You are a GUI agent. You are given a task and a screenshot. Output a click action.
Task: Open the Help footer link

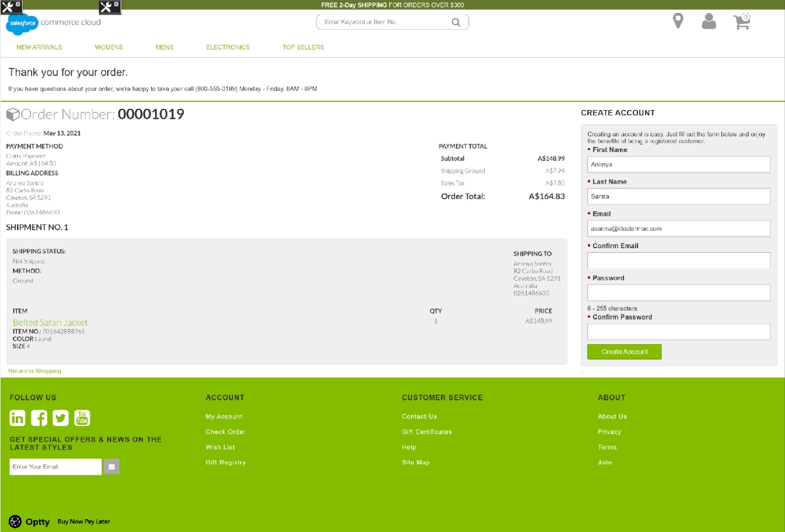(x=409, y=447)
